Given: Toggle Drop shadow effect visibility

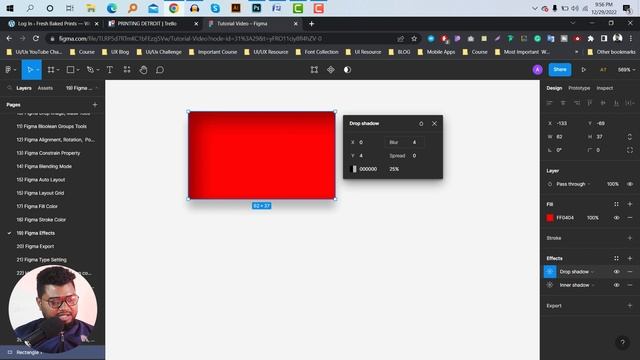Looking at the screenshot, I should pyautogui.click(x=616, y=272).
